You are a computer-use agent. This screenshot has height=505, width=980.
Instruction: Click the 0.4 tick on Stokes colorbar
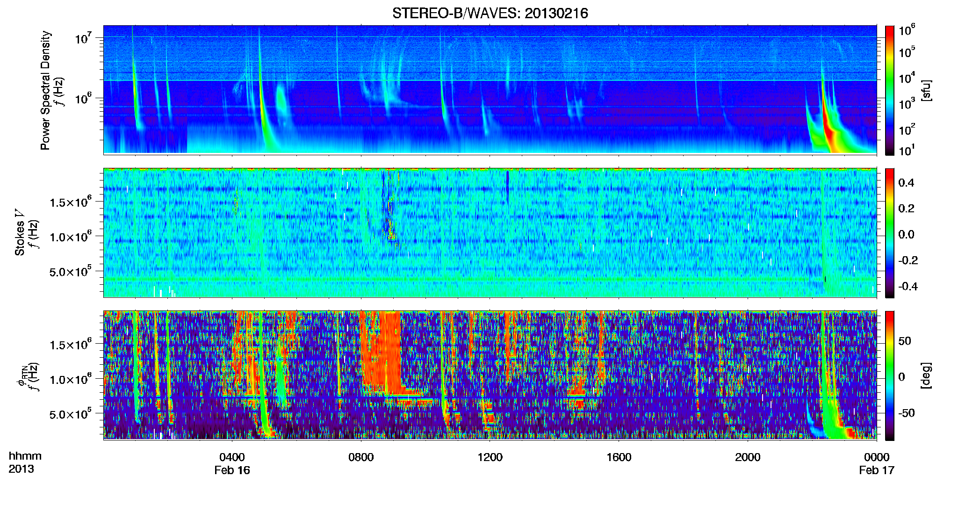(906, 183)
